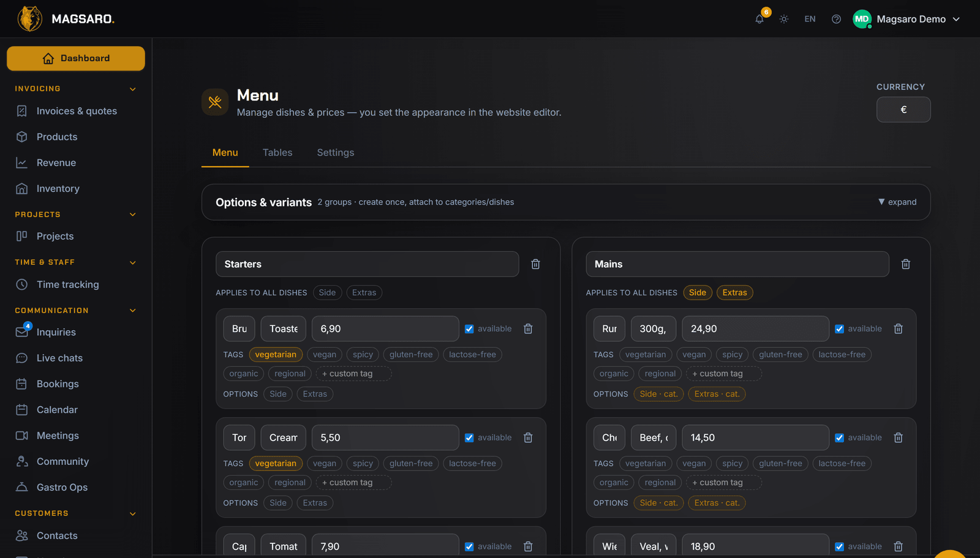Uncheck available for the 5,50 dish
The width and height of the screenshot is (980, 558).
469,438
